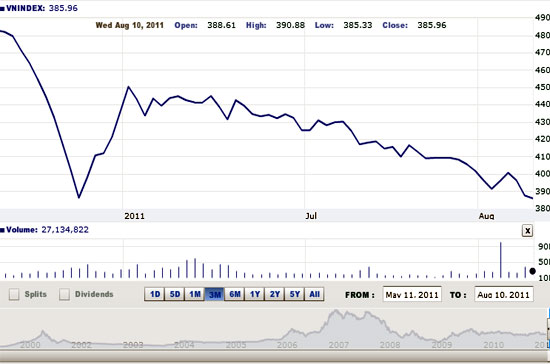
Task: Click the tallest volume bar in August
Action: pyautogui.click(x=501, y=260)
